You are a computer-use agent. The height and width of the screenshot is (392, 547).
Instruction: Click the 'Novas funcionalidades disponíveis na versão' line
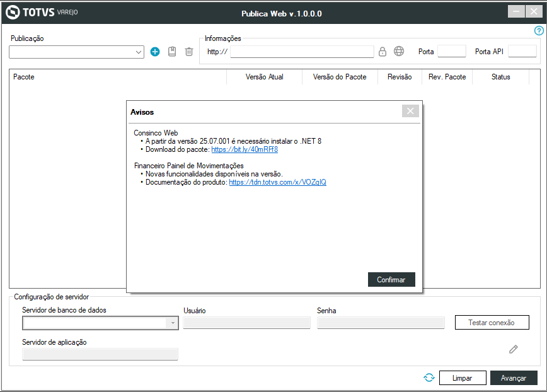coord(214,174)
